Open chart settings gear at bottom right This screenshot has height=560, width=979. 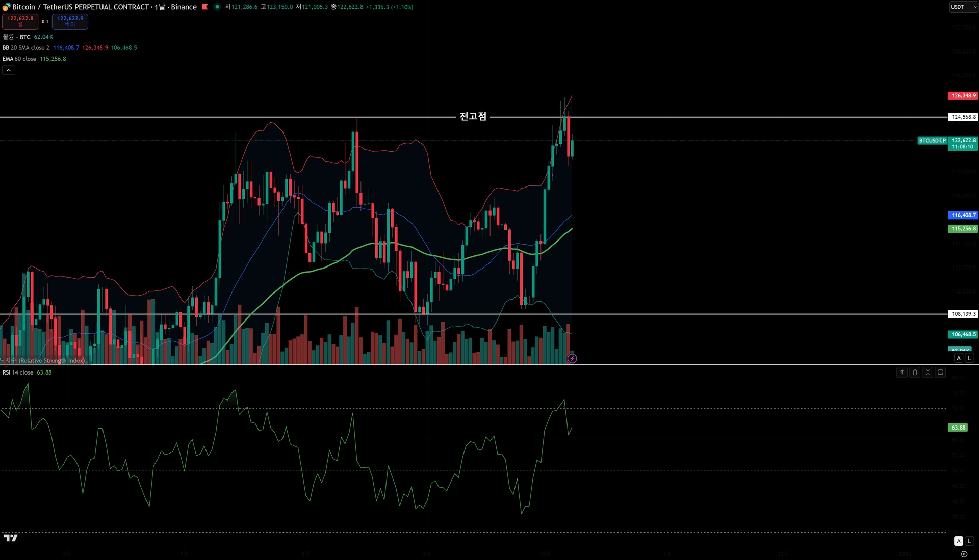pyautogui.click(x=964, y=554)
